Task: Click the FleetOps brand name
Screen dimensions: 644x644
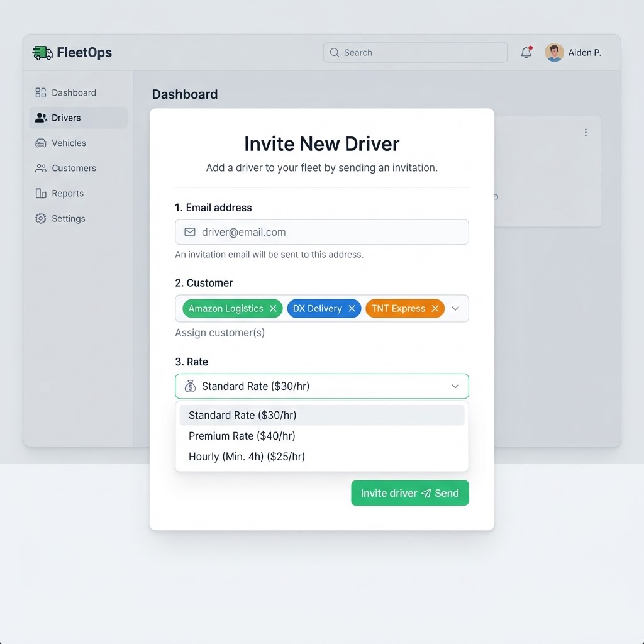Action: click(84, 53)
